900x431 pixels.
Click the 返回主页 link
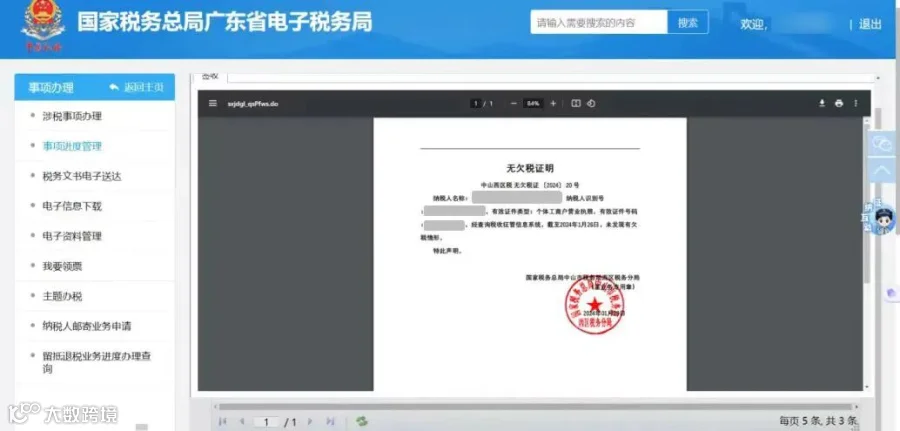143,87
